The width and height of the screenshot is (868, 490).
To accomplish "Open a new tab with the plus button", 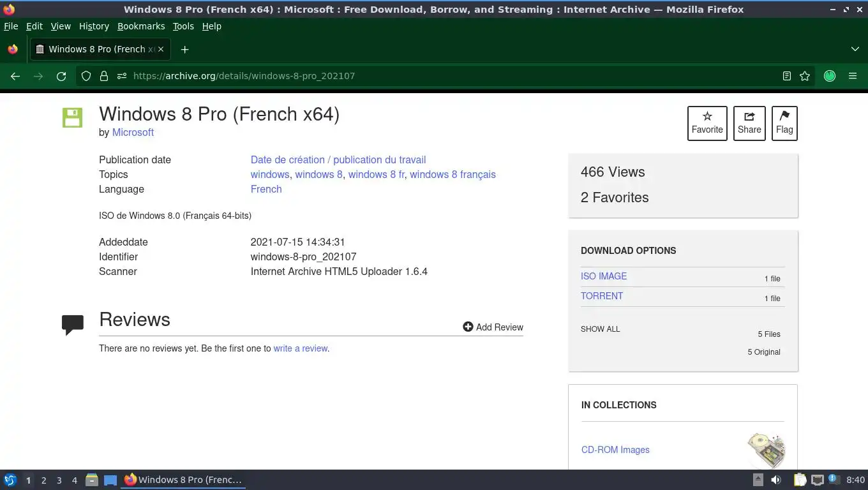I will click(x=184, y=49).
